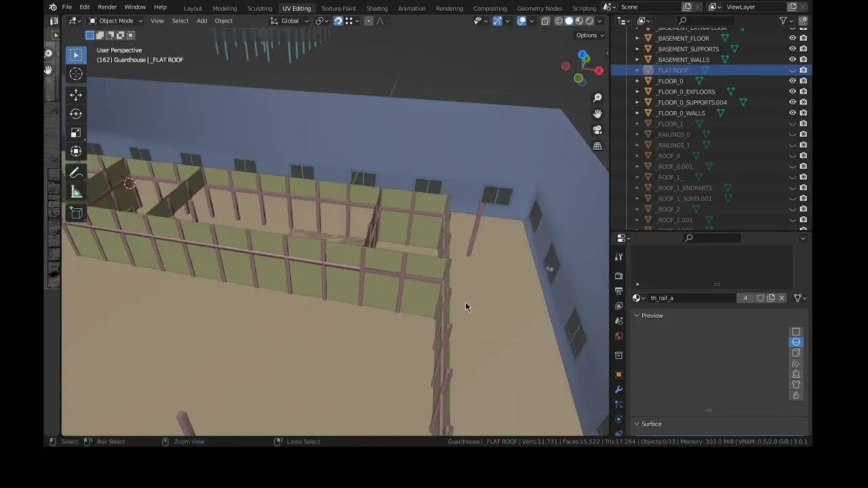The height and width of the screenshot is (488, 868).
Task: Toggle visibility of _BASEMENT_SUPPORTS
Action: (792, 49)
